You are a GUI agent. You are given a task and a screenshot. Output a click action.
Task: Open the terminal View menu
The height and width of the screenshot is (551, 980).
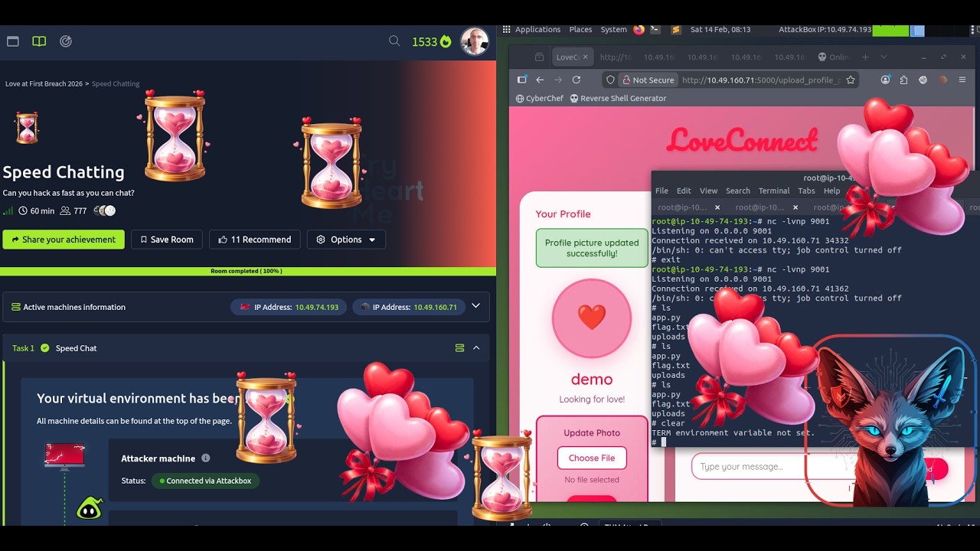pos(709,191)
